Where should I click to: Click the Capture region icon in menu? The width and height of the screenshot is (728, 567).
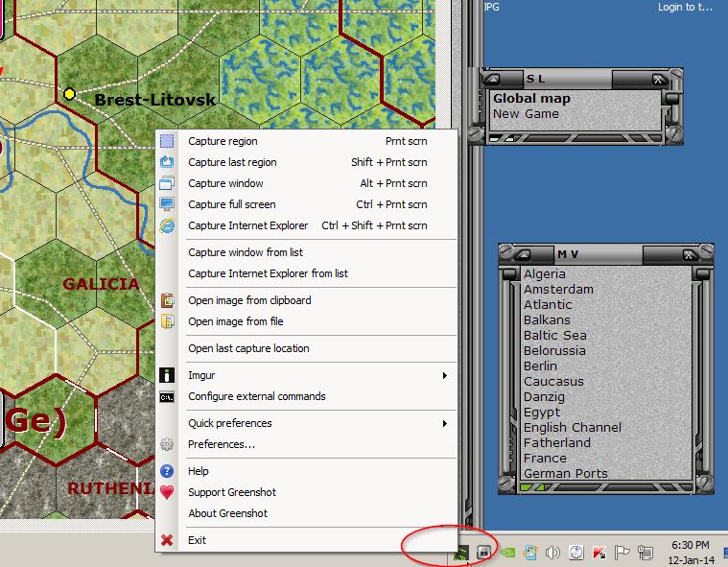tap(167, 141)
